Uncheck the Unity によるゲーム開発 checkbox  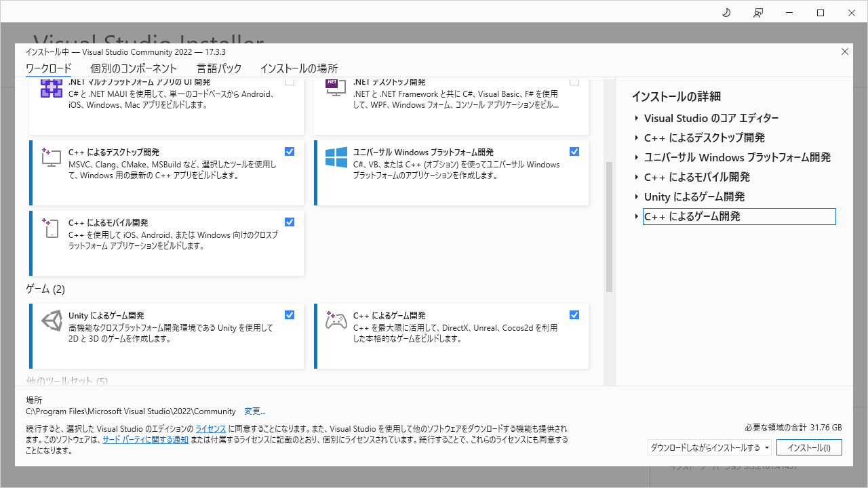[290, 314]
